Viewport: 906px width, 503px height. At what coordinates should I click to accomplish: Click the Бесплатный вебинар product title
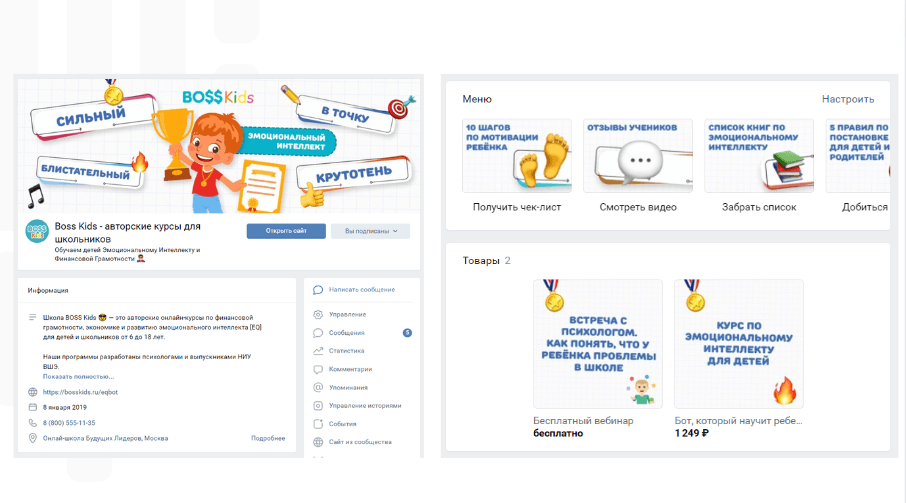point(583,421)
